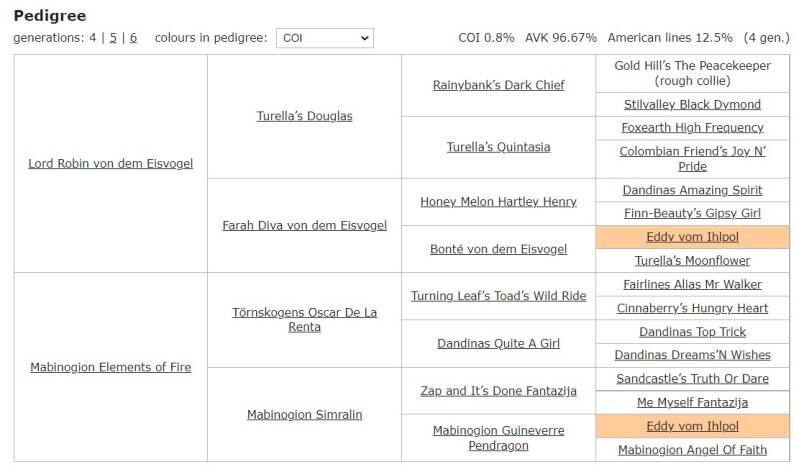Open Stilvalley Black Dymond ancestor link
The width and height of the screenshot is (799, 467).
pos(692,104)
